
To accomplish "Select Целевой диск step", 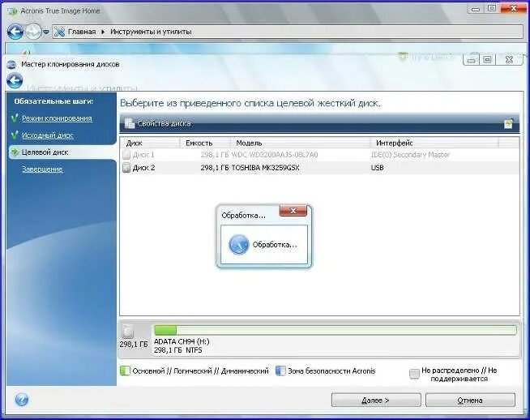I will (45, 152).
